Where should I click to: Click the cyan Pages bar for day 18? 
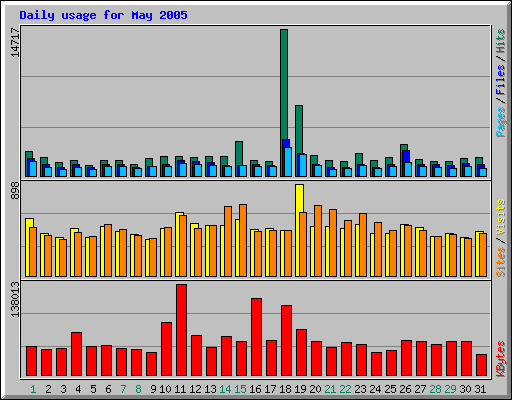(x=288, y=162)
